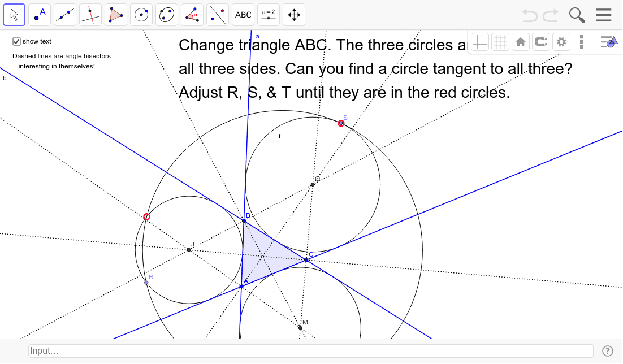Viewport: 623px width, 364px height.
Task: Click center point M
Action: 300,328
